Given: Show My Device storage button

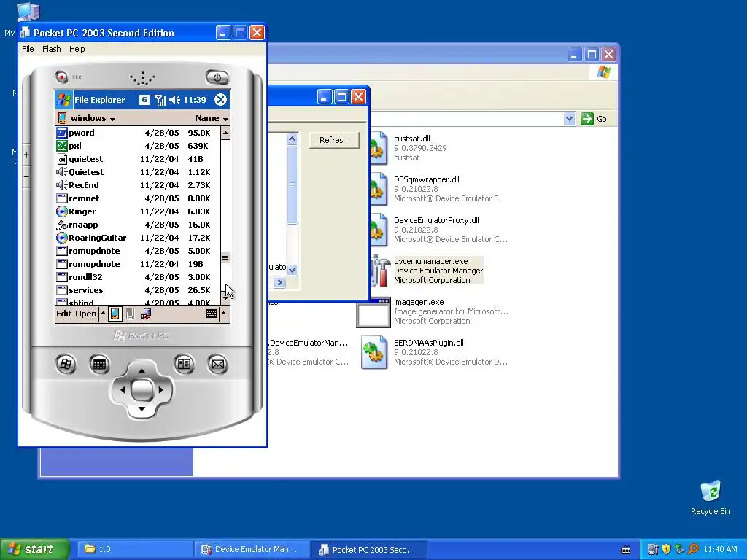Looking at the screenshot, I should tap(115, 314).
